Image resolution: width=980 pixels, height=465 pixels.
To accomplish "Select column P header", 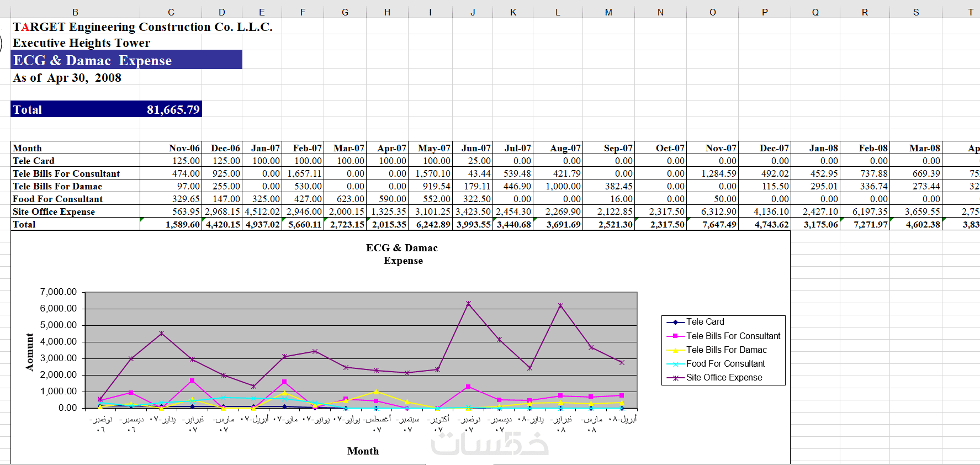I will click(x=765, y=12).
